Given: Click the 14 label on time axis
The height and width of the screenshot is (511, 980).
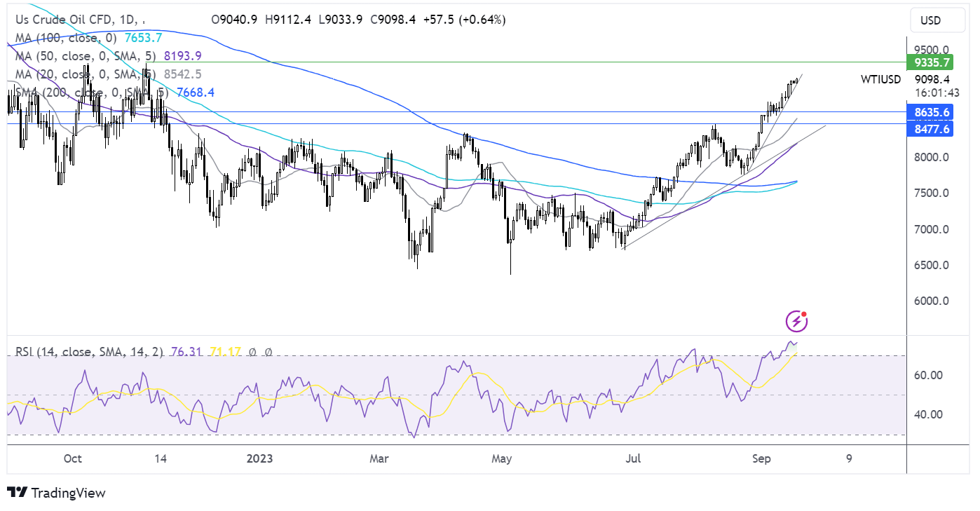Looking at the screenshot, I should coord(161,459).
